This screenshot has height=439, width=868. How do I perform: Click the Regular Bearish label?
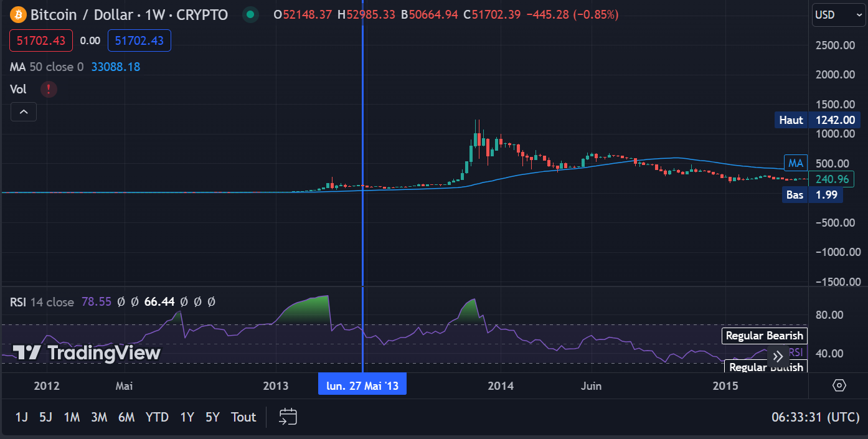765,336
